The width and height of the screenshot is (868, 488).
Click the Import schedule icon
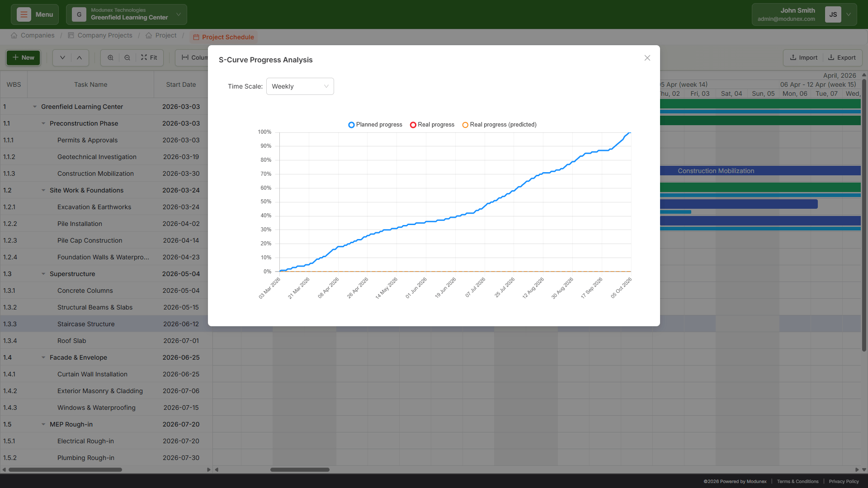pyautogui.click(x=803, y=57)
